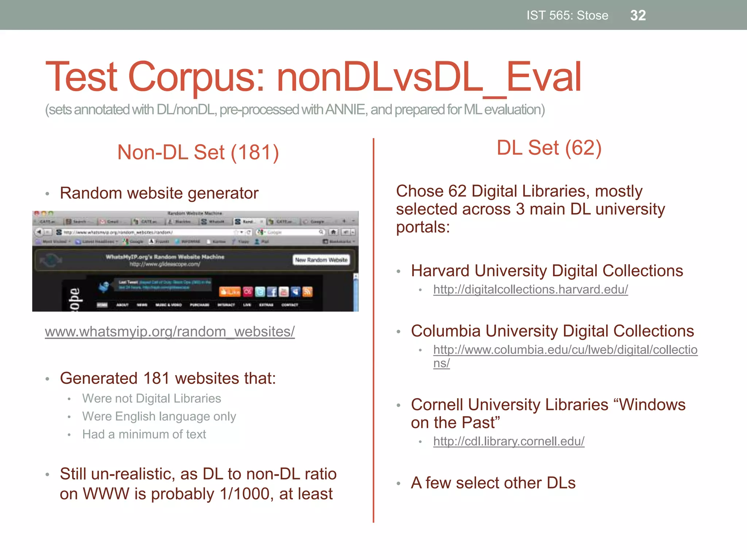Click 'Columbia University Digital Collections' bullet
Image resolution: width=747 pixels, height=560 pixels.
[552, 331]
